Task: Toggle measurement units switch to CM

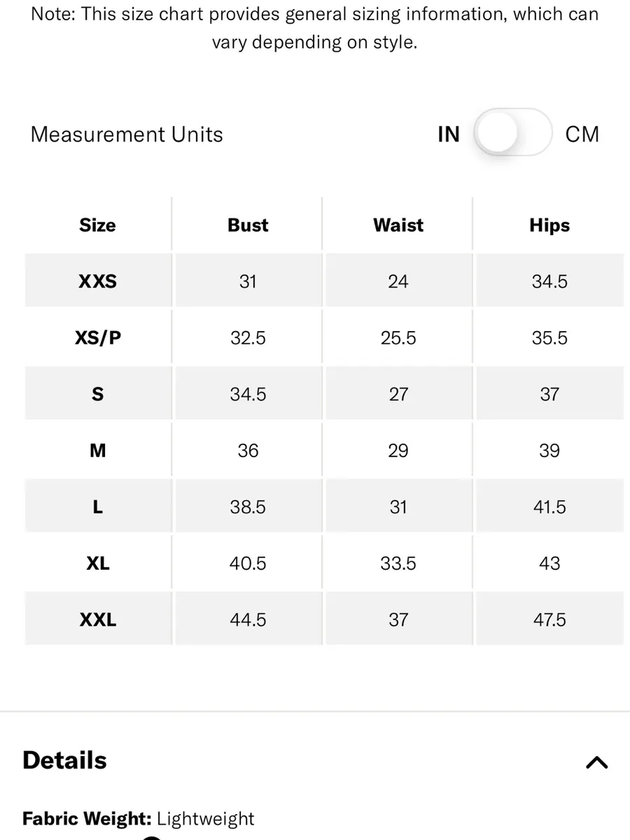Action: tap(513, 133)
